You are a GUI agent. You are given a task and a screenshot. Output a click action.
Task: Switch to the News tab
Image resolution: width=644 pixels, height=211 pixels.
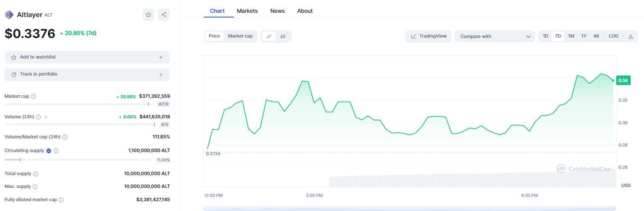277,11
